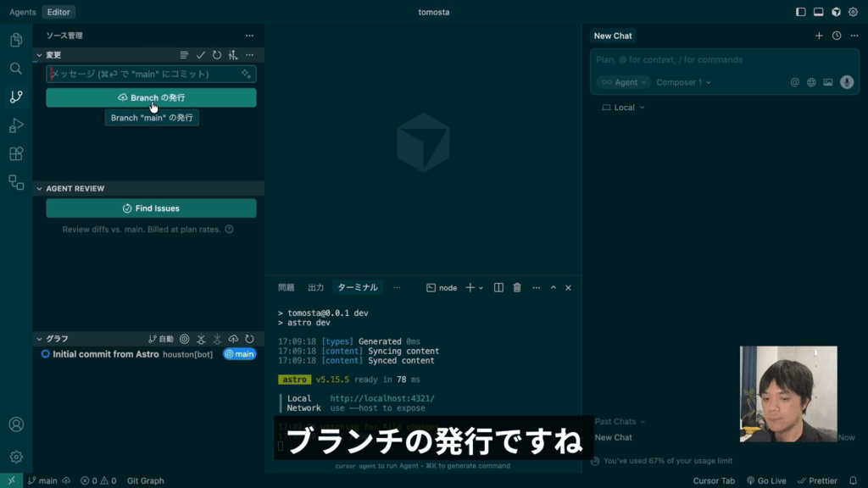Open the Explorer view in activity bar
This screenshot has height=488, width=868.
(15, 40)
